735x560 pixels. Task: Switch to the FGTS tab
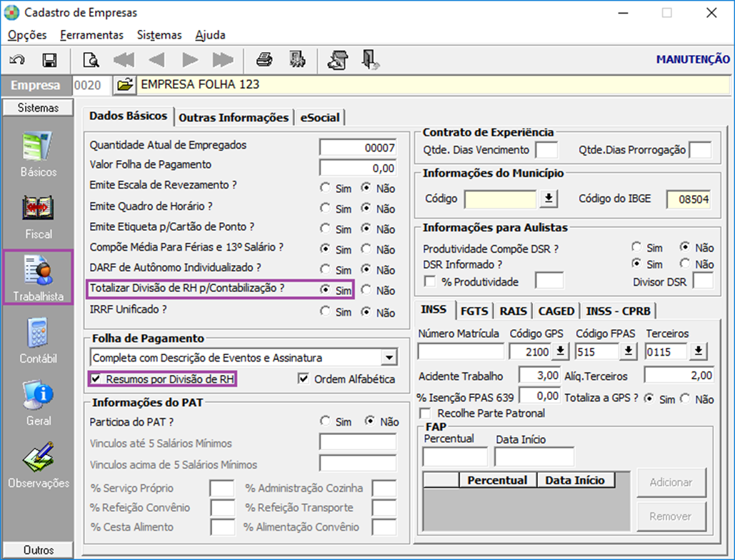(474, 311)
